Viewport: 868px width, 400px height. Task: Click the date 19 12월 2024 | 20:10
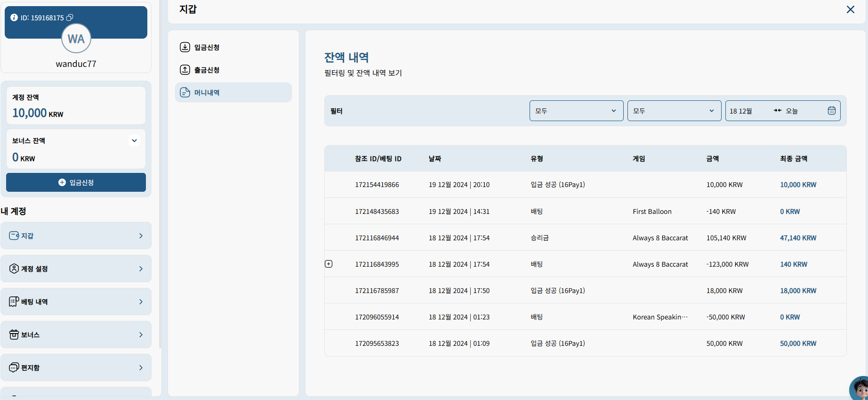(459, 185)
